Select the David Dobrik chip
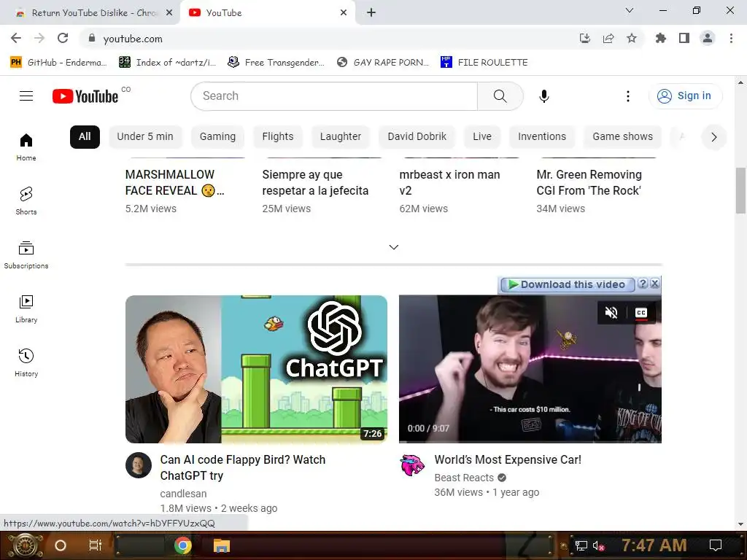Image resolution: width=747 pixels, height=560 pixels. (417, 136)
